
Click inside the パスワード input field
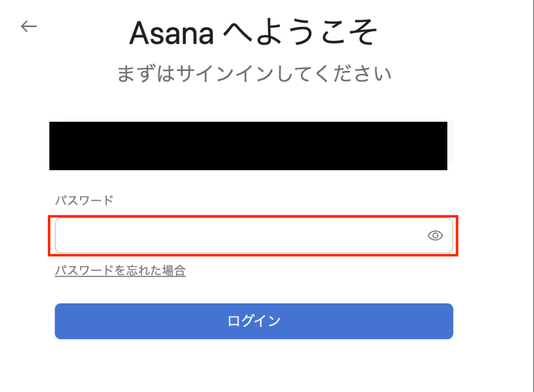(236, 236)
